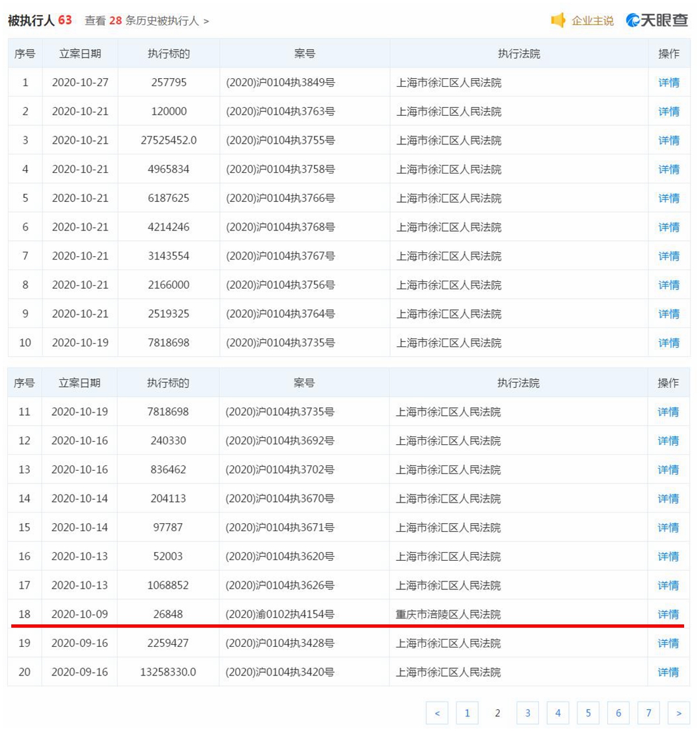
Task: Click the 立案日期 column header
Action: (x=79, y=54)
